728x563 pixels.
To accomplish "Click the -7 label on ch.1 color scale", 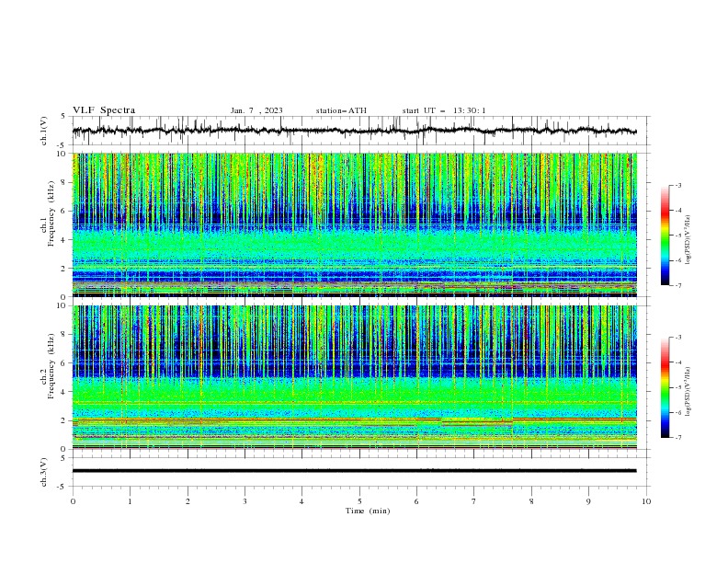I will point(677,285).
